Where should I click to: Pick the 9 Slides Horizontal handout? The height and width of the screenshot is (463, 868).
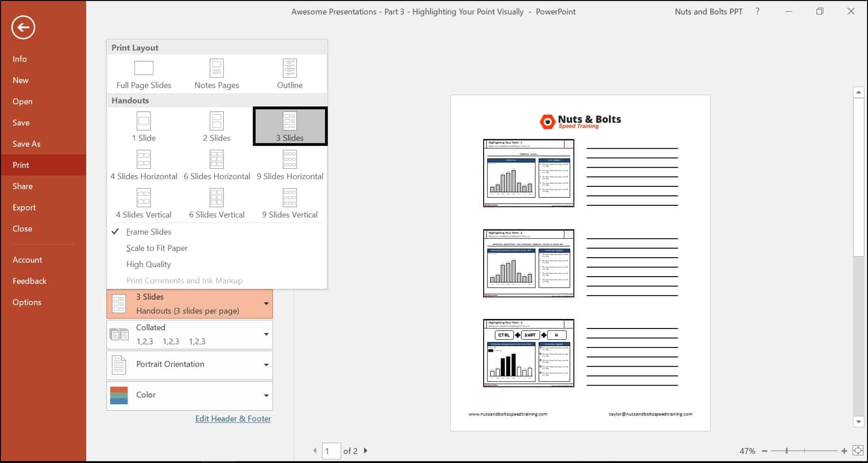point(290,165)
